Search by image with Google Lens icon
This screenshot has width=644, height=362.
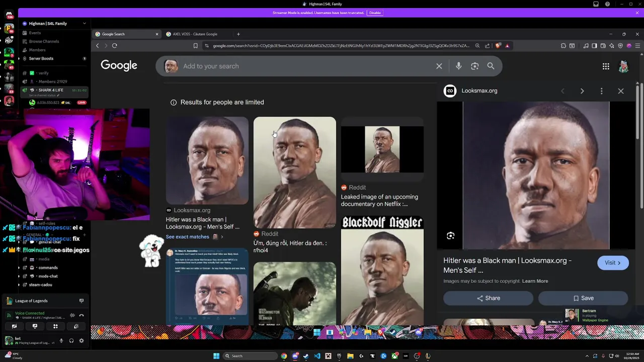click(474, 66)
